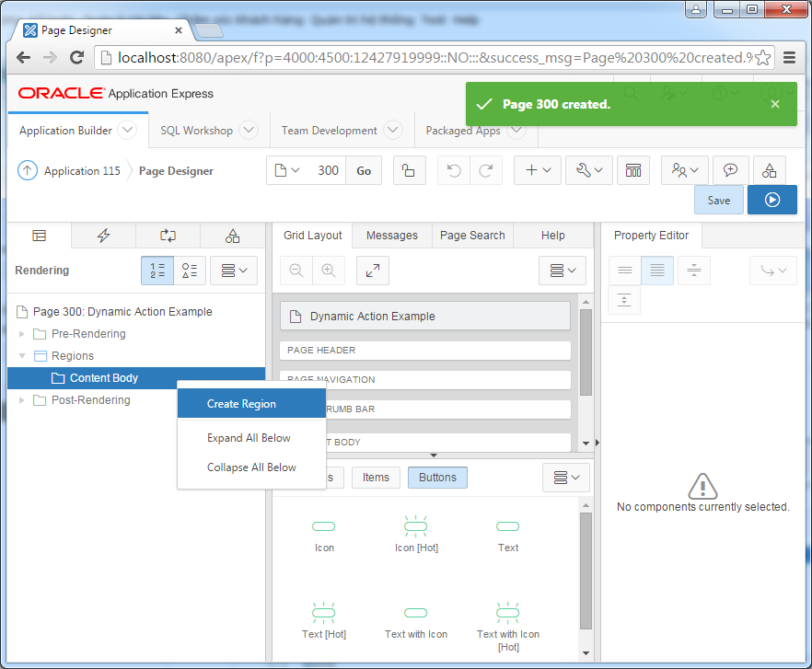Open the Utilities wrench menu

(x=589, y=170)
